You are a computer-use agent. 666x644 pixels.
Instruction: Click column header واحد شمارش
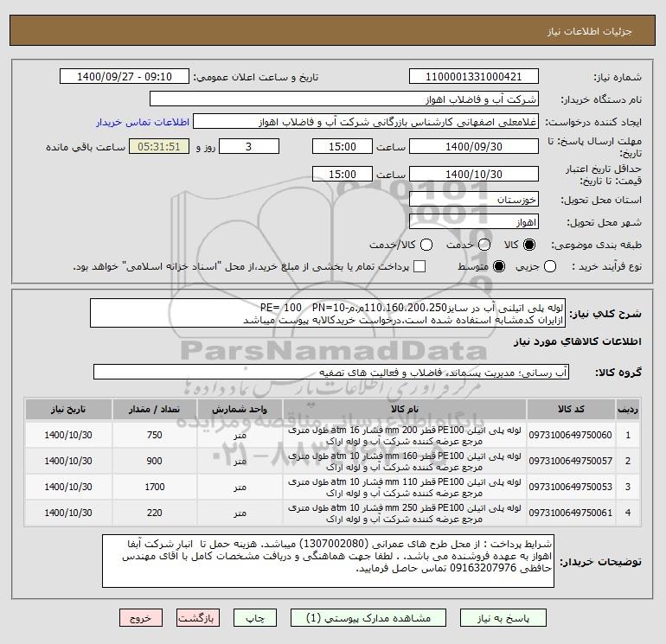pos(240,409)
